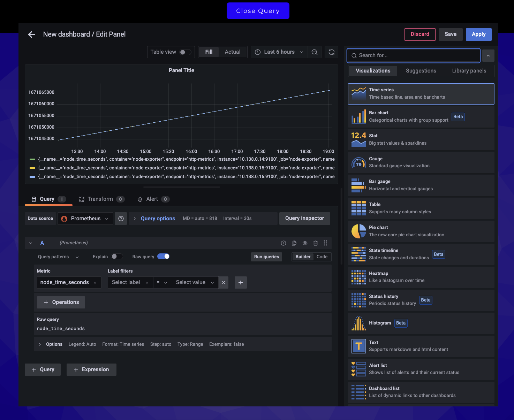
Task: Toggle query A visibility eye
Action: click(x=305, y=243)
